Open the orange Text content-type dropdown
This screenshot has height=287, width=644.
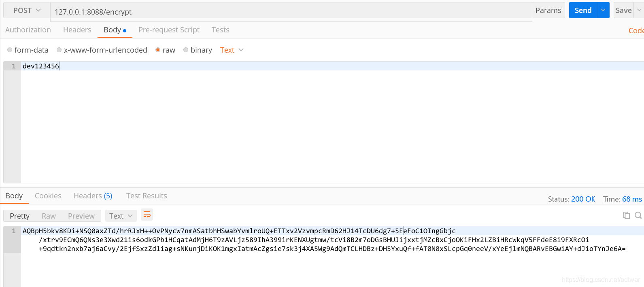pos(232,50)
